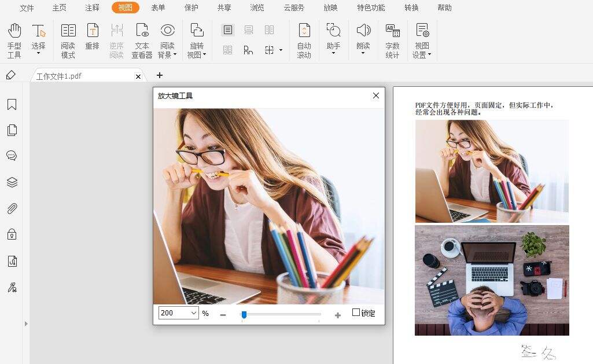Enable the Lock checkbox in the magnifier dialog
Viewport: 593px width, 364px height.
click(357, 312)
